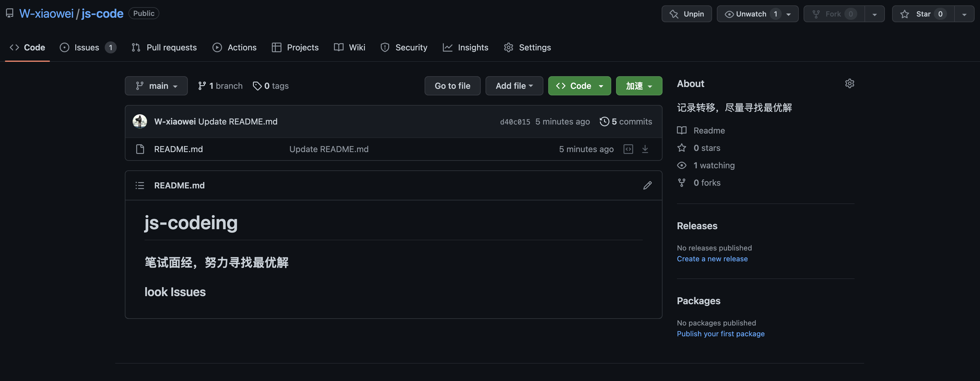
Task: View the 0 tags link
Action: point(271,86)
